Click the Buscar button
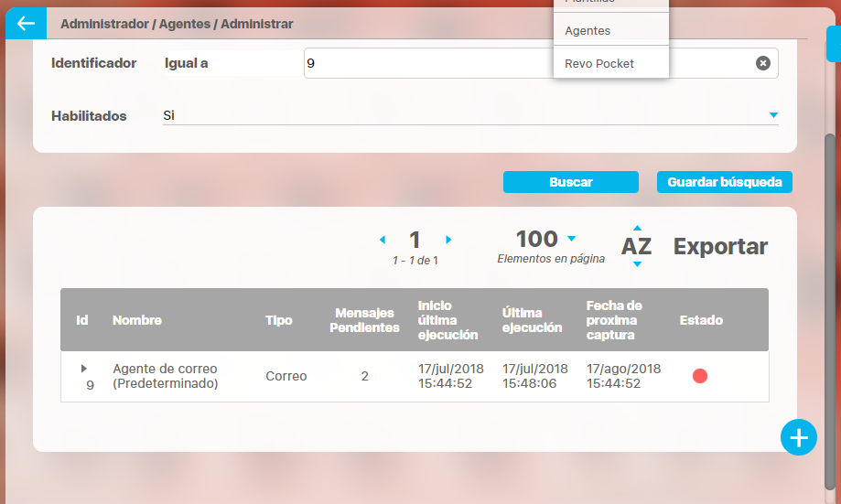 [x=571, y=182]
